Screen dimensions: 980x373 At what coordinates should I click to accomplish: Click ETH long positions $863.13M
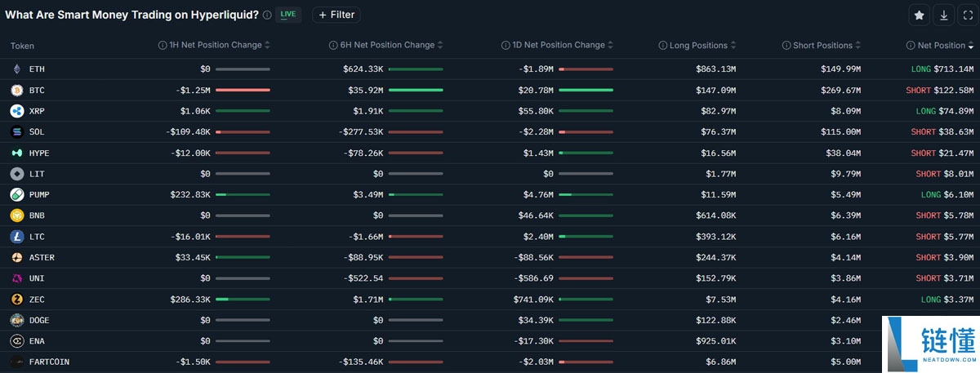coord(715,69)
